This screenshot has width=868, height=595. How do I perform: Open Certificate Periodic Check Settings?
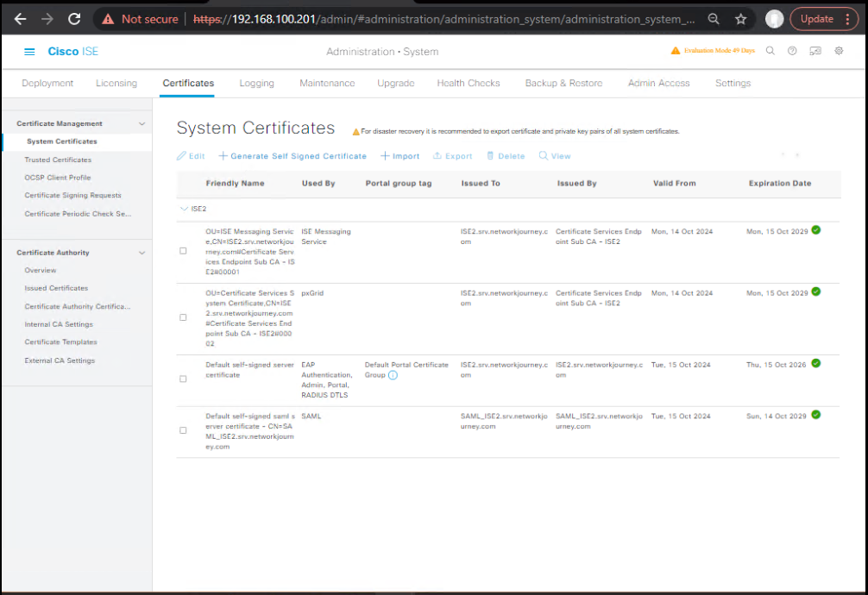point(78,214)
